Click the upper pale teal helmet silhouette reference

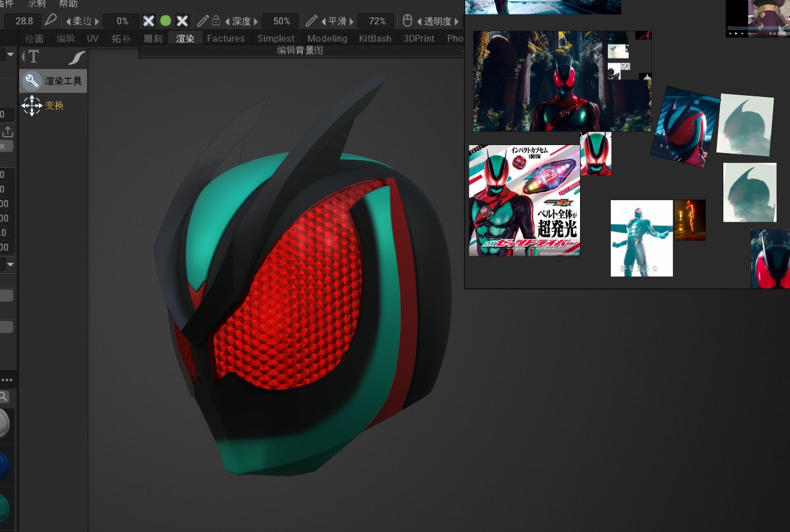pos(745,125)
